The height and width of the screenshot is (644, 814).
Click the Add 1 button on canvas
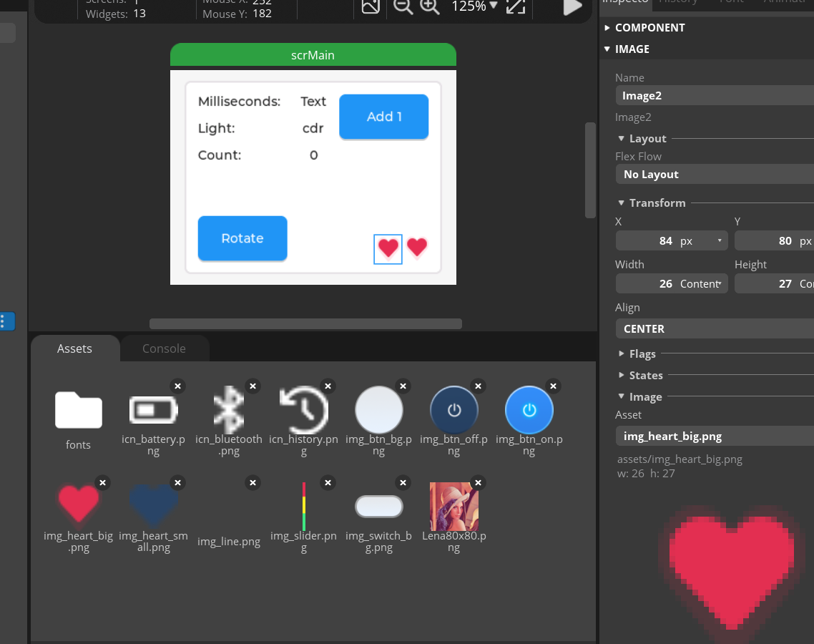point(384,117)
